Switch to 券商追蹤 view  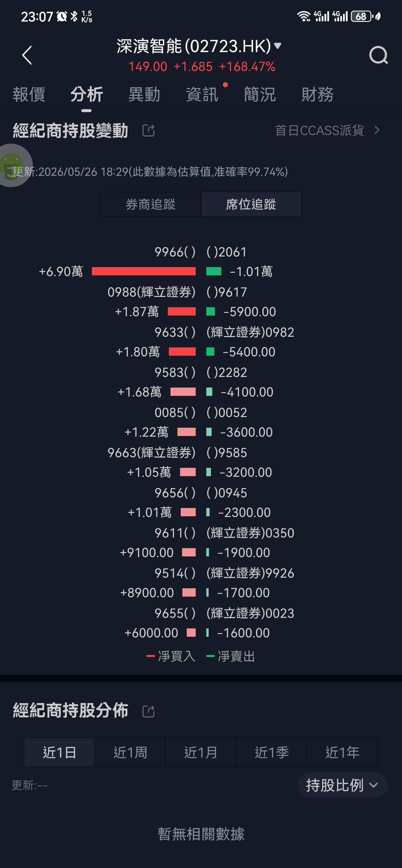point(151,204)
